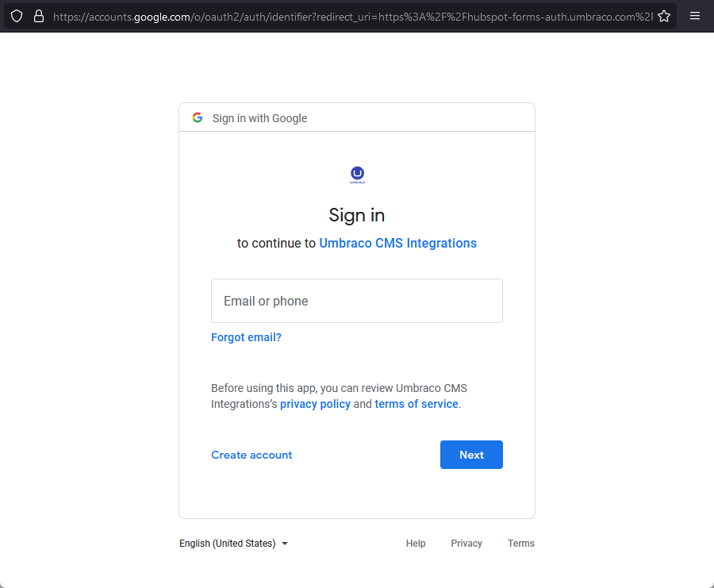Open the footer Privacy link
Image resolution: width=714 pixels, height=588 pixels.
coord(466,544)
